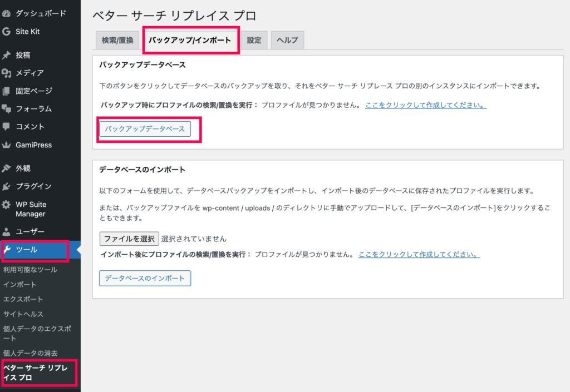Click profile creation link in backup section
The width and height of the screenshot is (570, 392).
click(x=426, y=105)
